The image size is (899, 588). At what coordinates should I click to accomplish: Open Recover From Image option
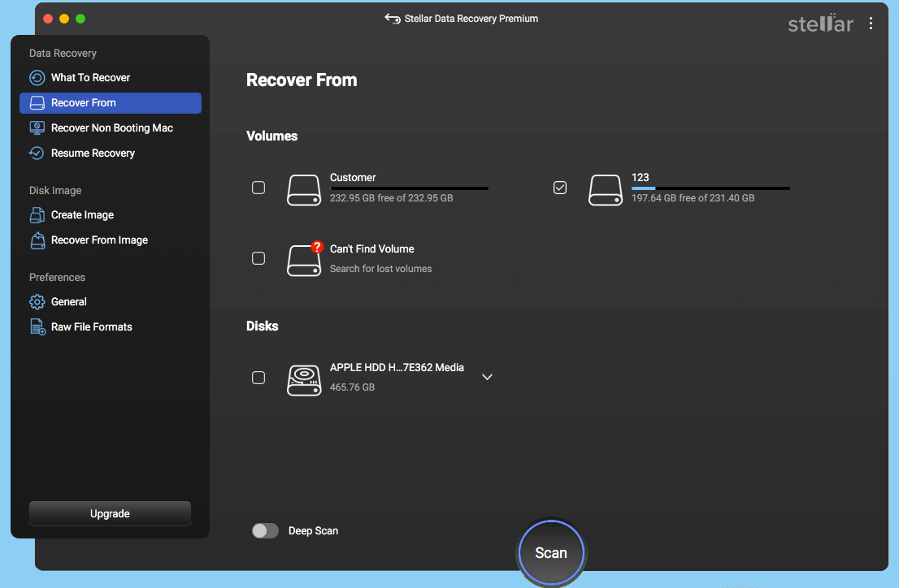pos(110,240)
